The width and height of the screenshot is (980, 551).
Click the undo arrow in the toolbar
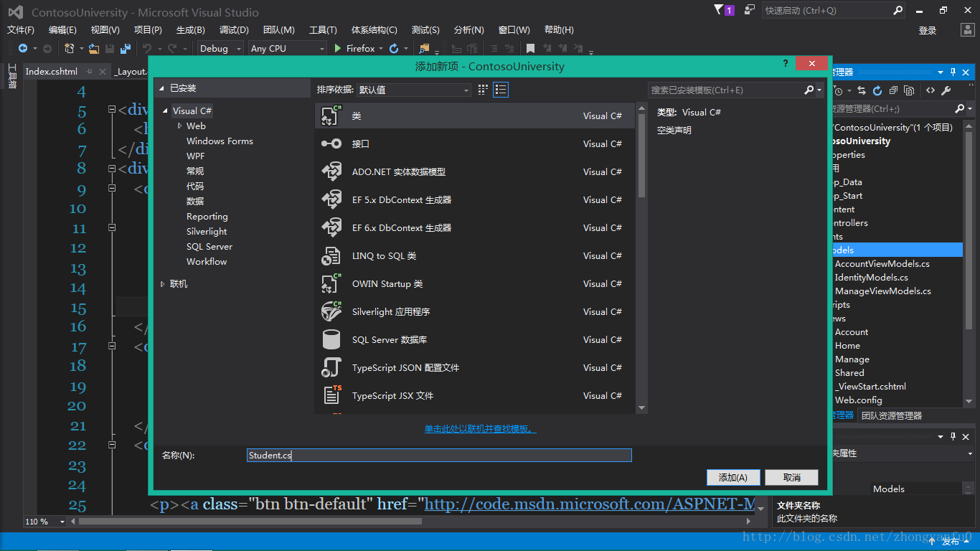[147, 48]
